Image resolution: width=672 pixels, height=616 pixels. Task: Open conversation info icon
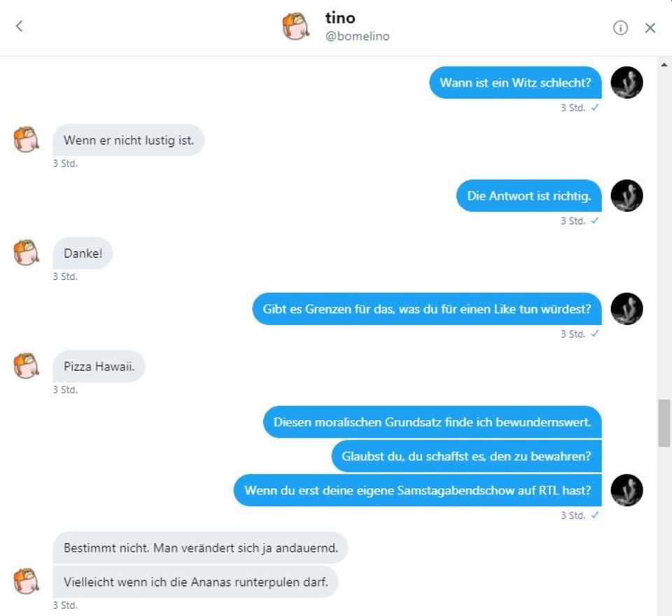pyautogui.click(x=620, y=27)
